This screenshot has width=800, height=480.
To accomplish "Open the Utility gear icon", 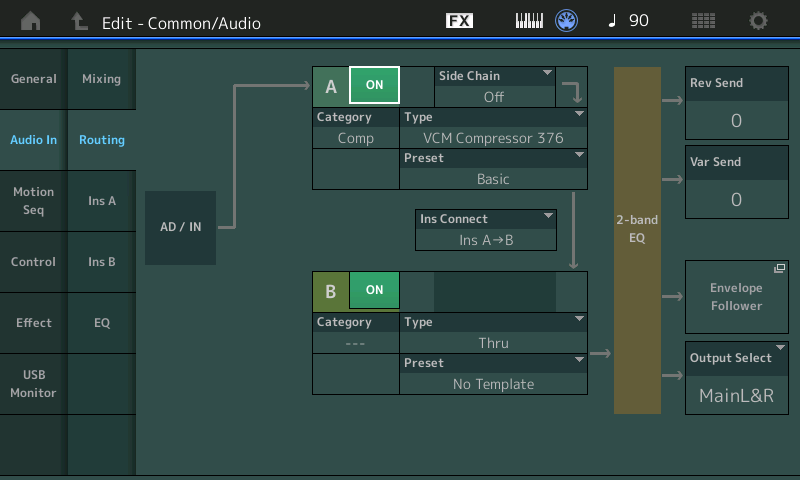I will tap(759, 21).
